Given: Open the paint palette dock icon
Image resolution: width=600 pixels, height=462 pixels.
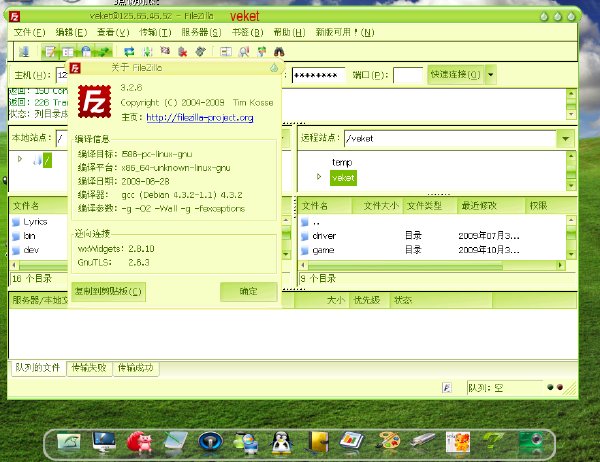Looking at the screenshot, I should [388, 442].
